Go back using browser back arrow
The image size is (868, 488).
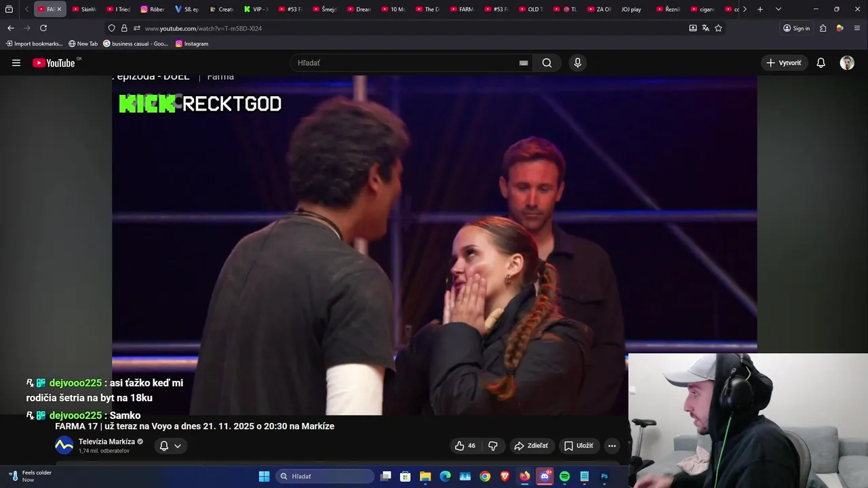(x=11, y=28)
